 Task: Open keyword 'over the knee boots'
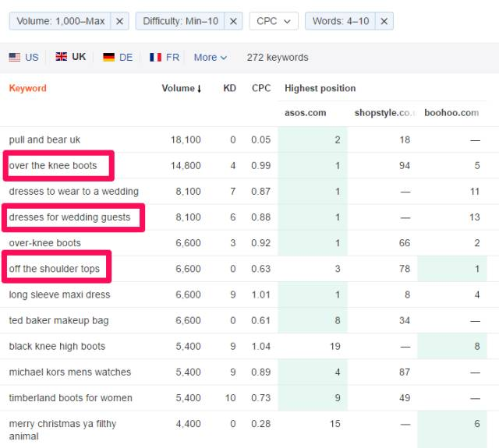pyautogui.click(x=53, y=165)
